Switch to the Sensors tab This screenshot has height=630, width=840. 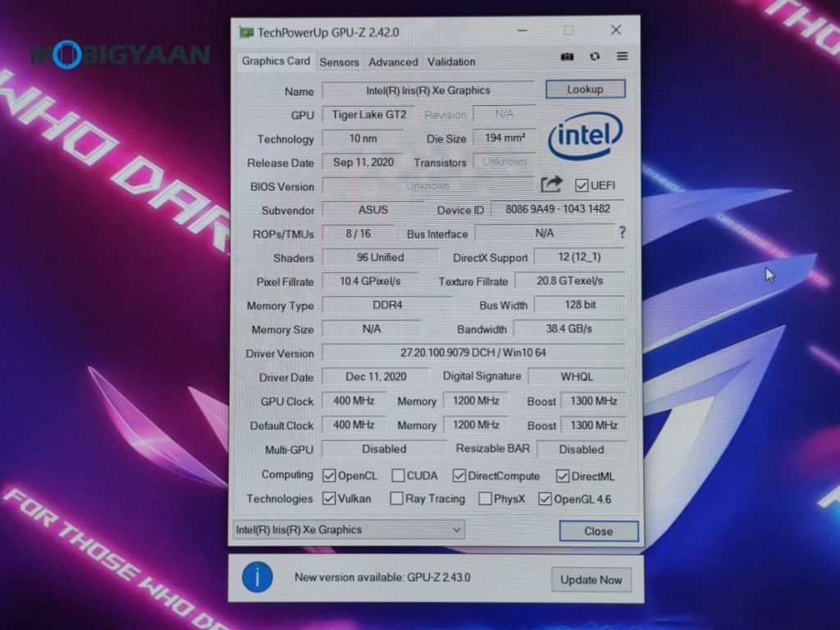click(x=339, y=62)
